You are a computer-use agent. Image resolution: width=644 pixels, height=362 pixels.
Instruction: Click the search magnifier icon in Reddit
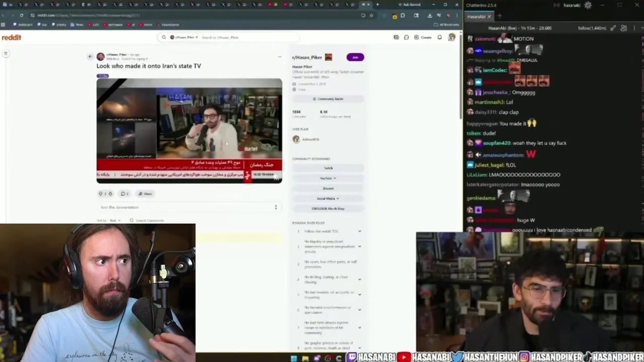(x=164, y=37)
